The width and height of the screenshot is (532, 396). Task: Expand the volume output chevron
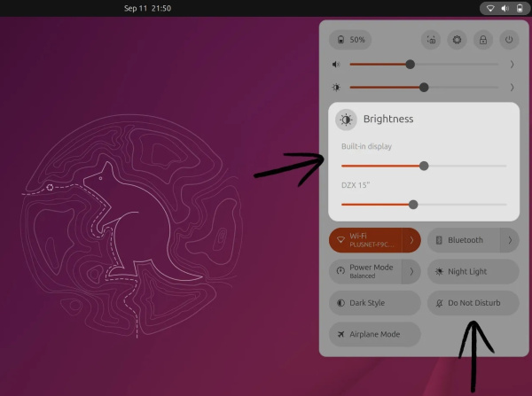pos(512,64)
